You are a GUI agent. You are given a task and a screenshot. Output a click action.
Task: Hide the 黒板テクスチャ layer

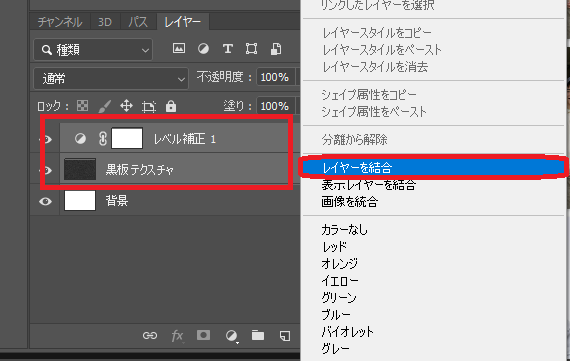pos(48,170)
